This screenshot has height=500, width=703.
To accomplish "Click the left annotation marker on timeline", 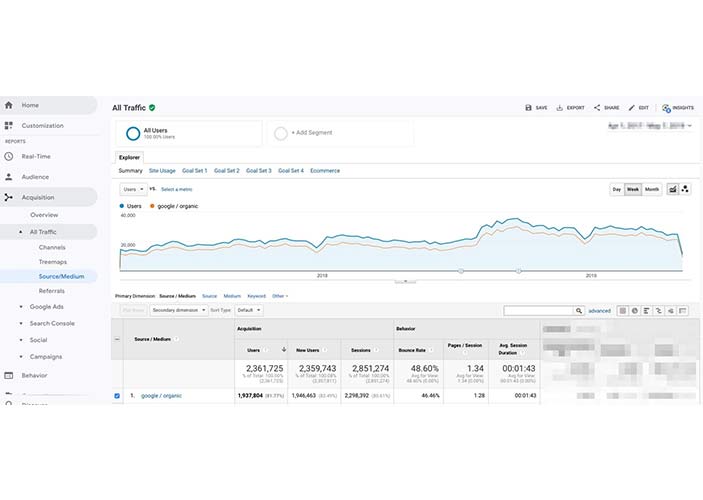I will click(x=461, y=271).
